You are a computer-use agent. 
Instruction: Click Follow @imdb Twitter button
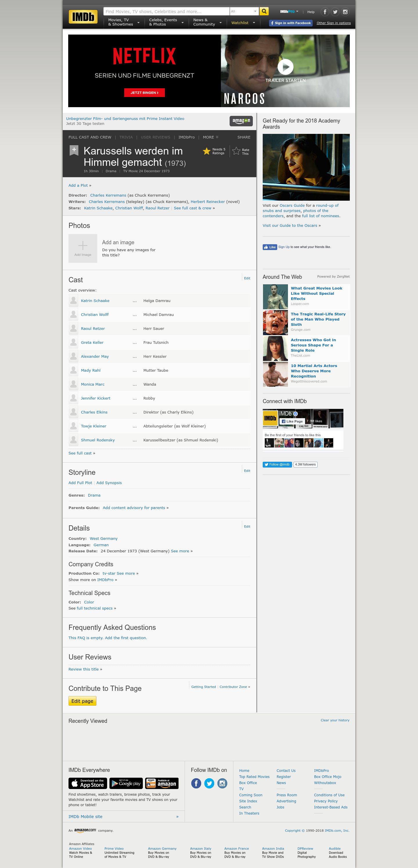click(x=277, y=464)
